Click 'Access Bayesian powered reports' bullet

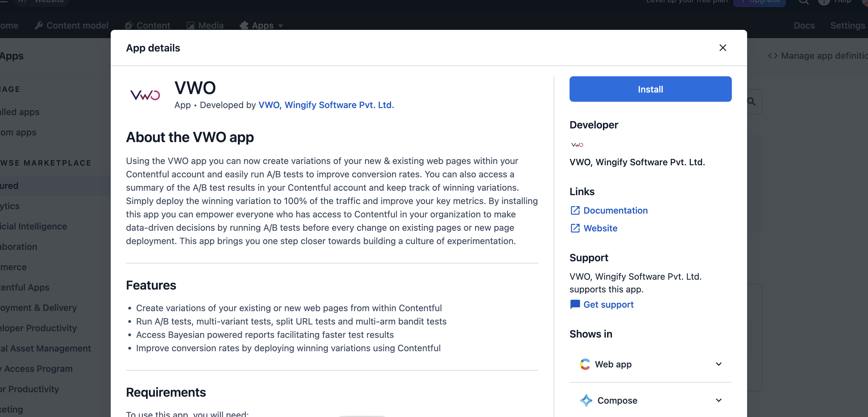click(x=265, y=335)
